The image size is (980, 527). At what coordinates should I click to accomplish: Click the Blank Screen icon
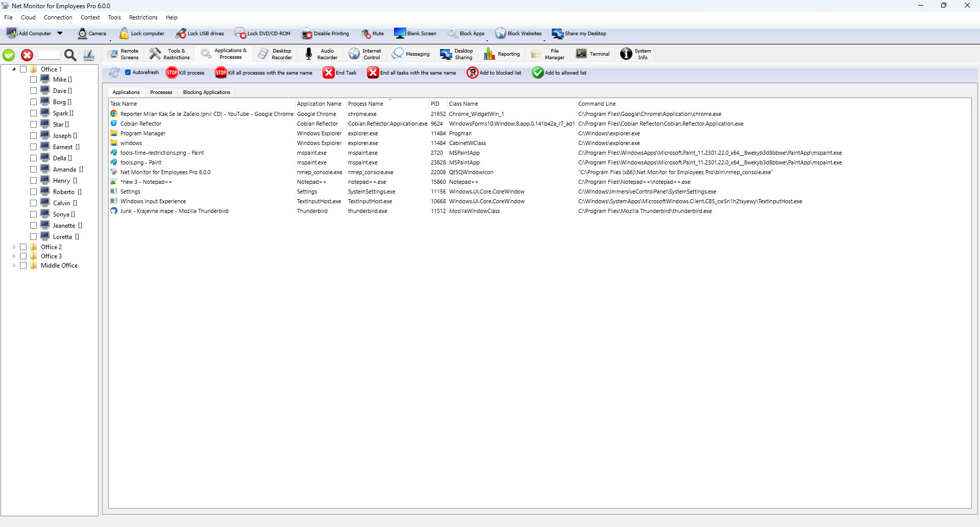[400, 34]
